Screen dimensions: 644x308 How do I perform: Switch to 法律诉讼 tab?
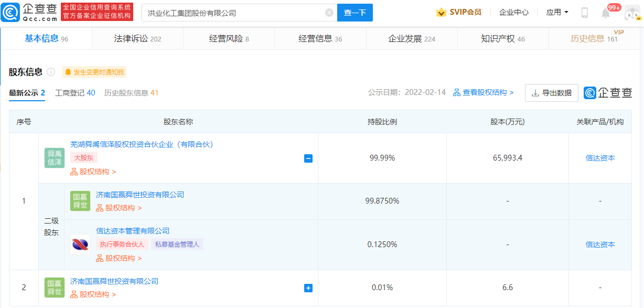137,39
